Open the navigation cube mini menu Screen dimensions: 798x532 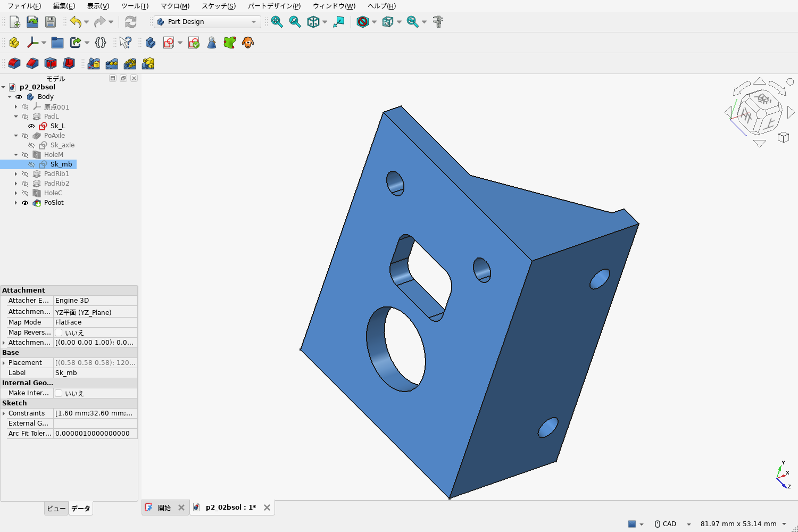point(783,137)
